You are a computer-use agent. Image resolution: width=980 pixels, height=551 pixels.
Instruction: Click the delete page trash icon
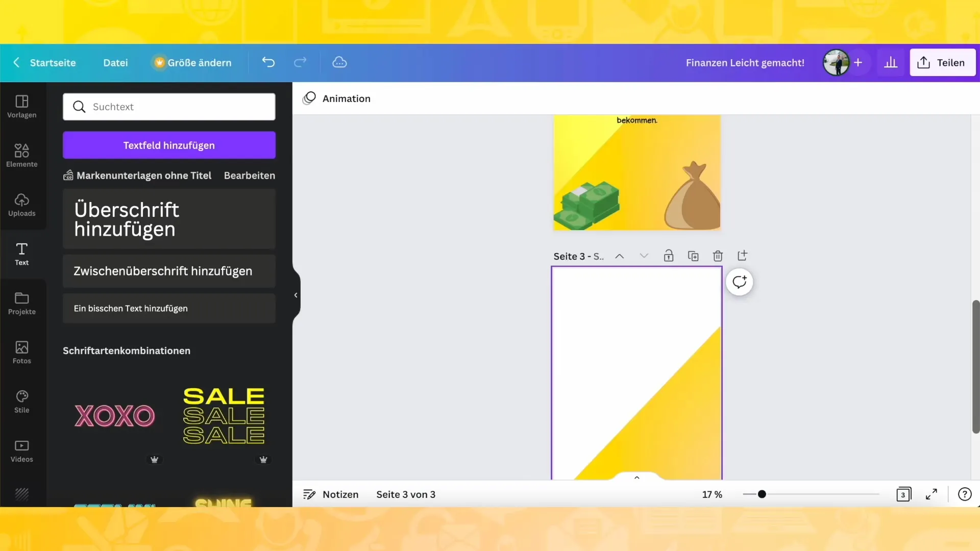(x=718, y=256)
